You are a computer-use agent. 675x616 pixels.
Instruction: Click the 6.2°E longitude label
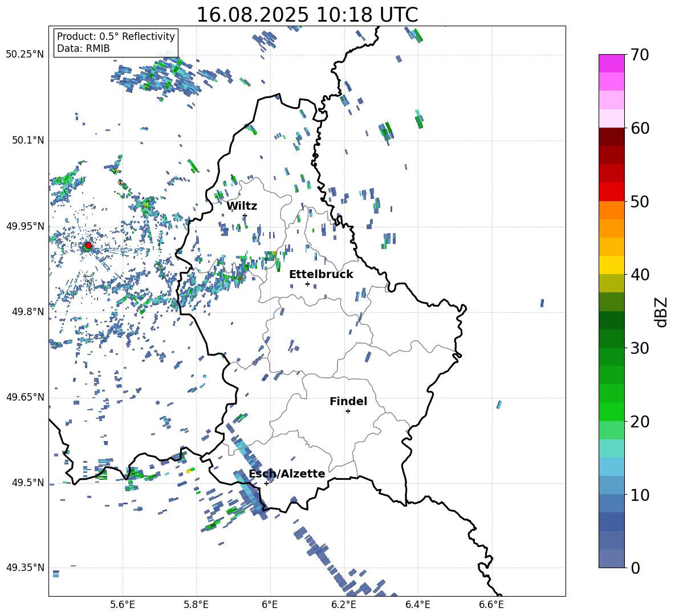[x=344, y=605]
